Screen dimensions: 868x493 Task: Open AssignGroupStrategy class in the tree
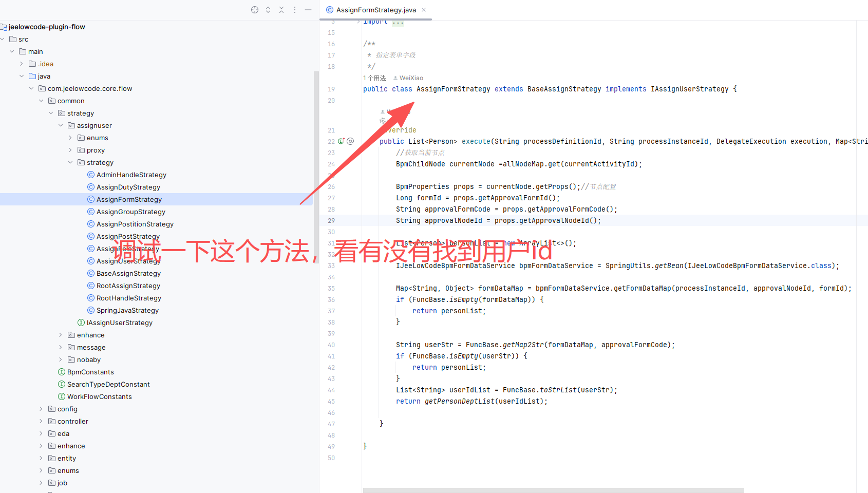[130, 212]
